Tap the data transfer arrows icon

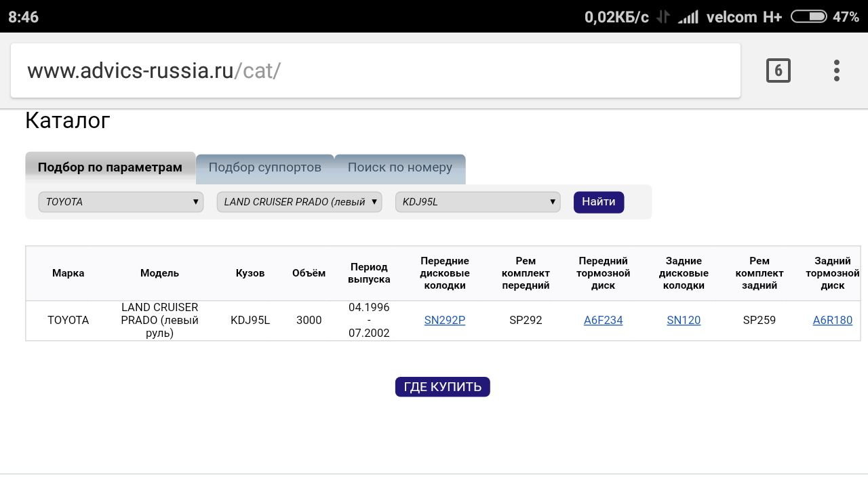click(663, 17)
